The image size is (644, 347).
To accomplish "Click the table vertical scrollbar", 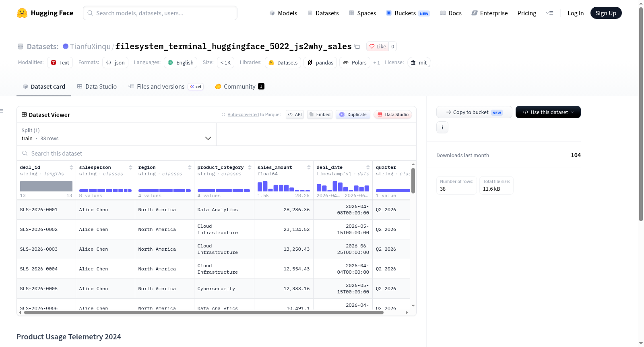I will [413, 181].
